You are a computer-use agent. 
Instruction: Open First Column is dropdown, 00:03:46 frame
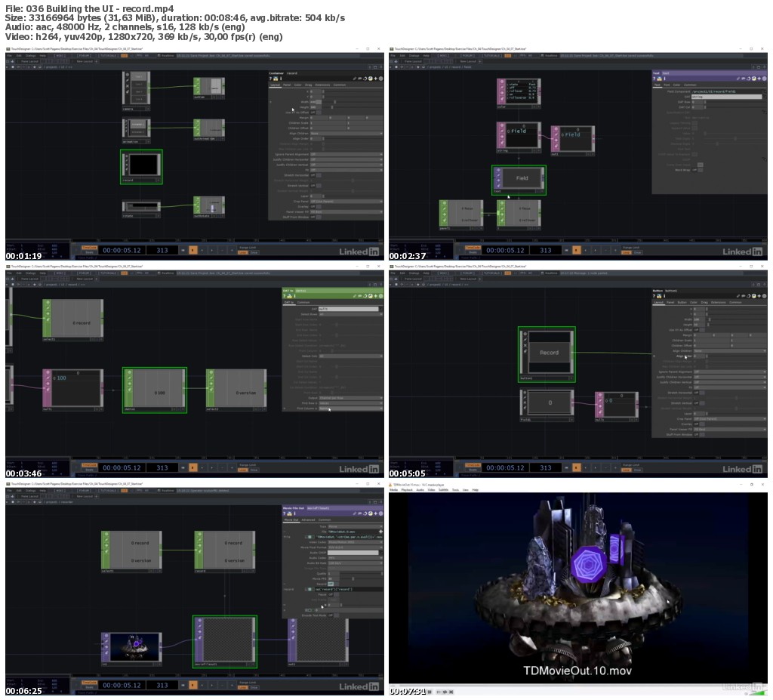[x=350, y=409]
